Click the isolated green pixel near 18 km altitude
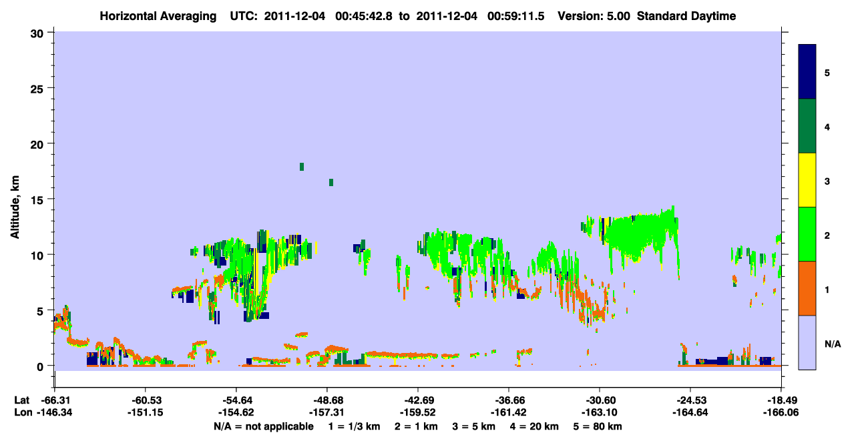 (x=302, y=166)
